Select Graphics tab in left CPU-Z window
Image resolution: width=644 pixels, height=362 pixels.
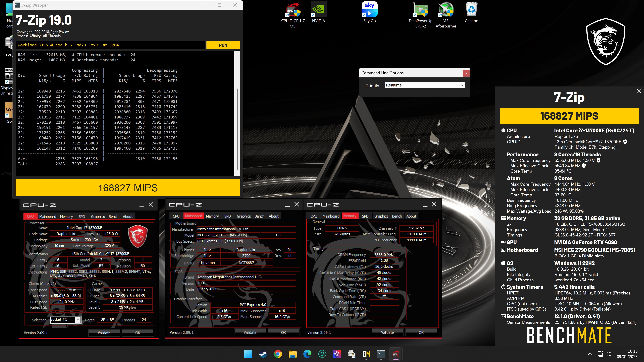[98, 216]
